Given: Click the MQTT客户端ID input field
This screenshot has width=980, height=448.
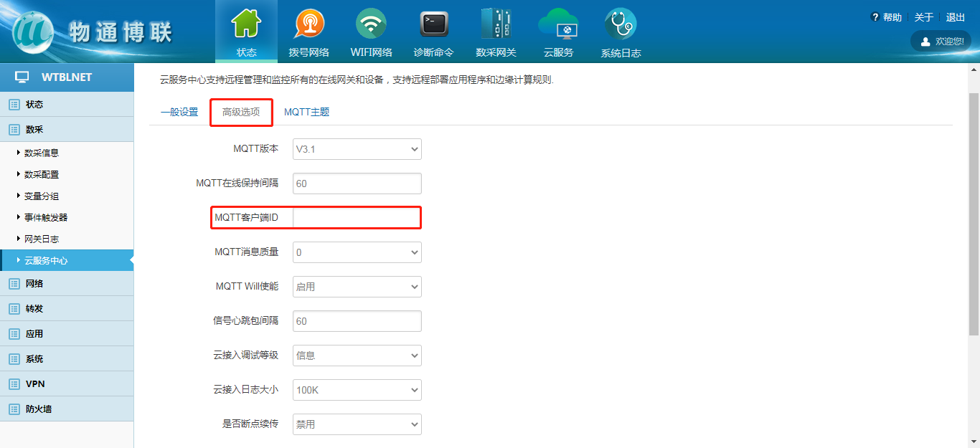Looking at the screenshot, I should (357, 218).
